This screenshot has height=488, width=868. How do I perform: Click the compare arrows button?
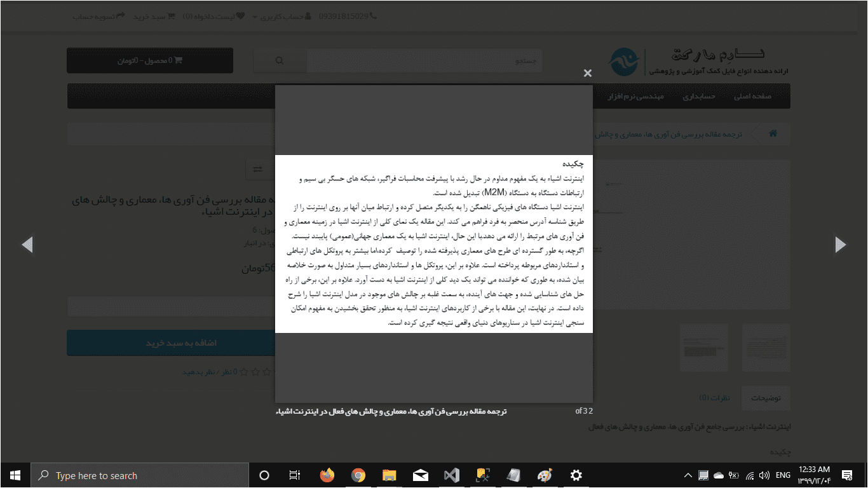point(257,169)
